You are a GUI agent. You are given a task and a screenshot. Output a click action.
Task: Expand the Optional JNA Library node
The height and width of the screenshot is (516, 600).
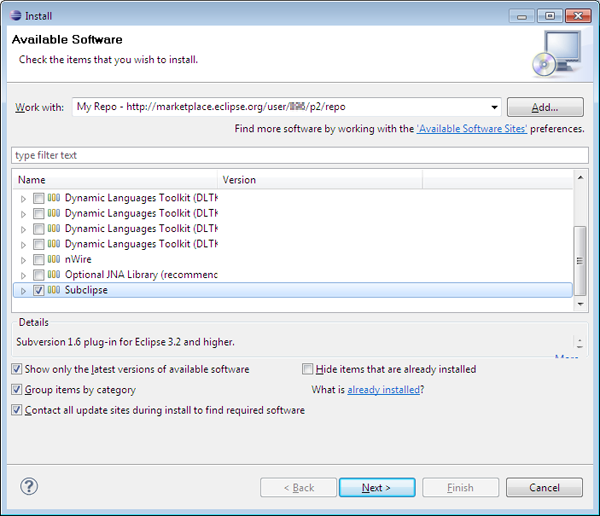point(23,274)
